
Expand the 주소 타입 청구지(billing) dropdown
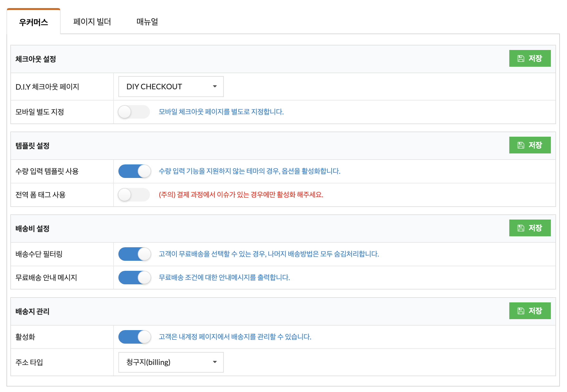click(x=171, y=362)
